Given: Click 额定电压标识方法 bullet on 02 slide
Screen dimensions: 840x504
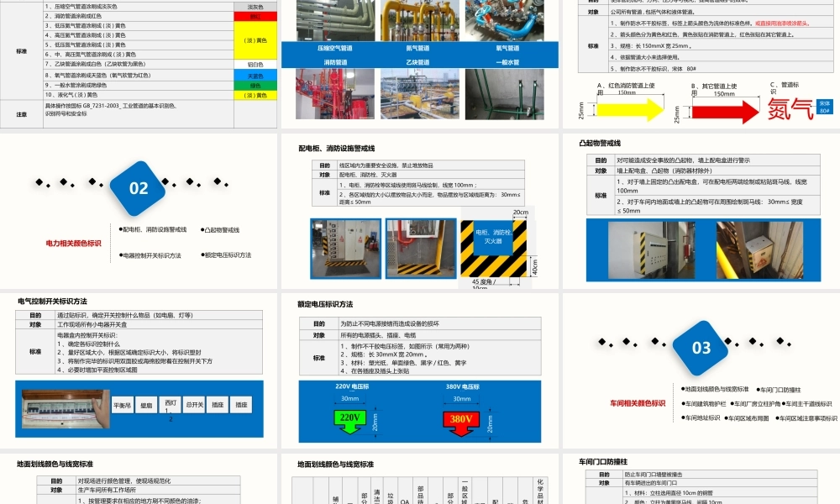Looking at the screenshot, I should (x=226, y=255).
